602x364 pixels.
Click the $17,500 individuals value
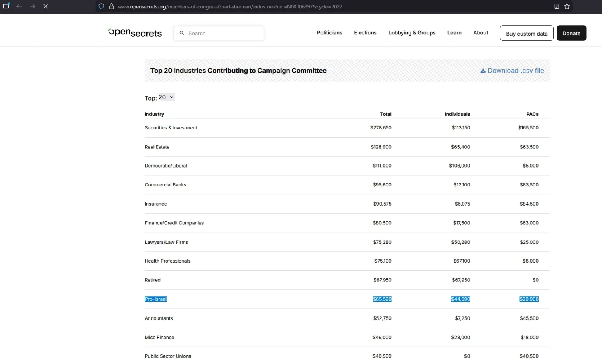(462, 223)
